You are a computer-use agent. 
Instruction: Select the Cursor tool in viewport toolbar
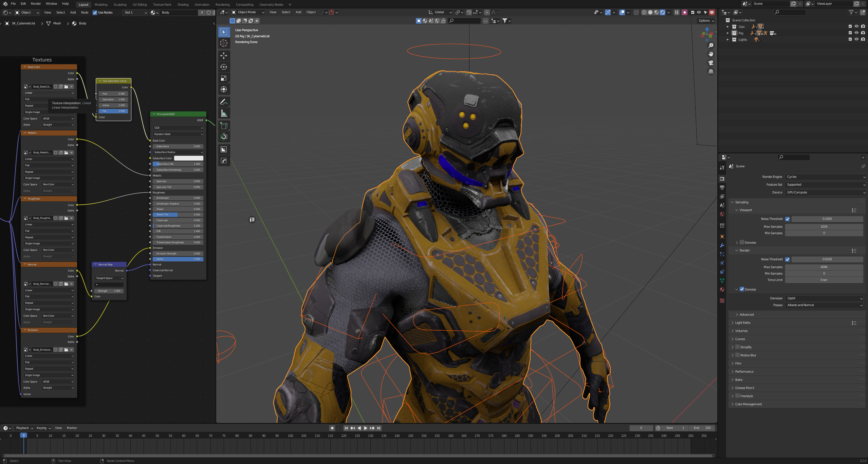pos(224,43)
